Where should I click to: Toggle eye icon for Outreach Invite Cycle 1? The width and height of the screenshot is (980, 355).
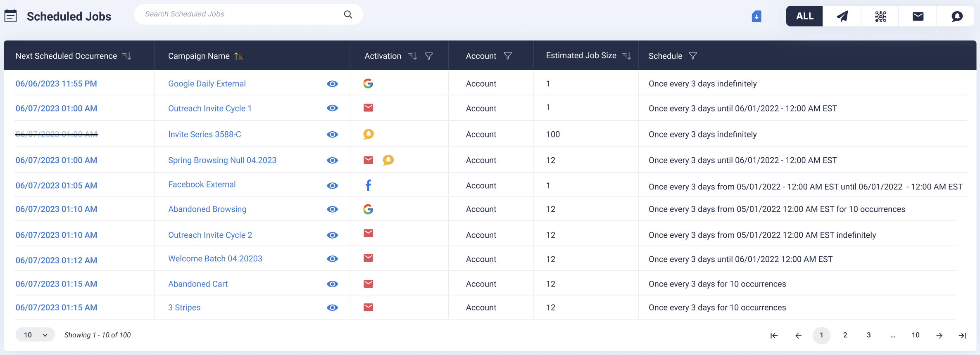tap(332, 108)
